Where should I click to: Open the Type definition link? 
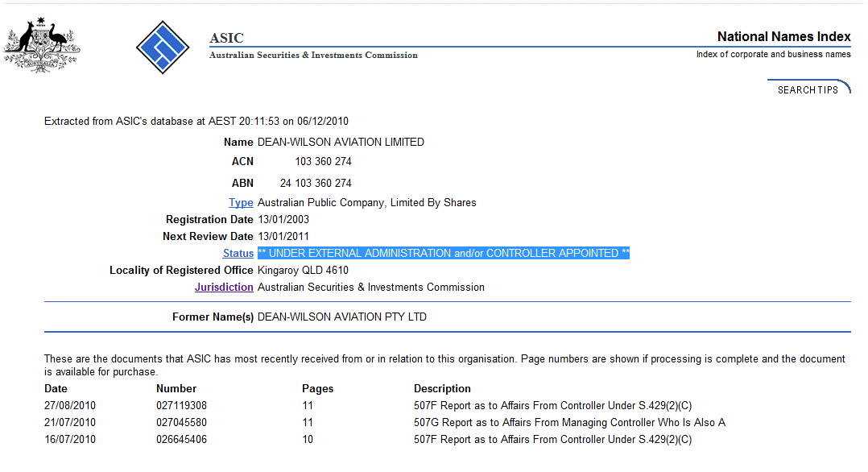click(241, 203)
